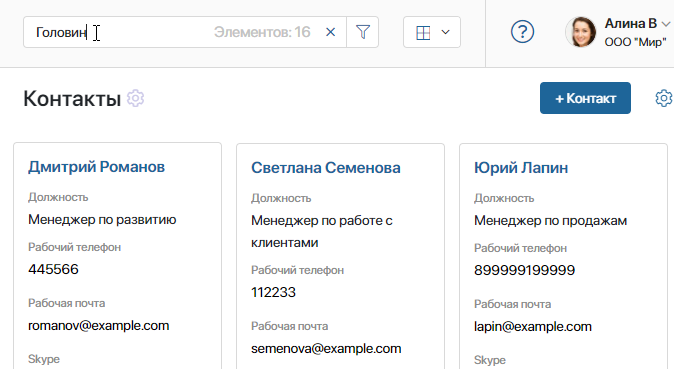
Task: Open the Дмитрий Романов contact
Action: (x=96, y=167)
